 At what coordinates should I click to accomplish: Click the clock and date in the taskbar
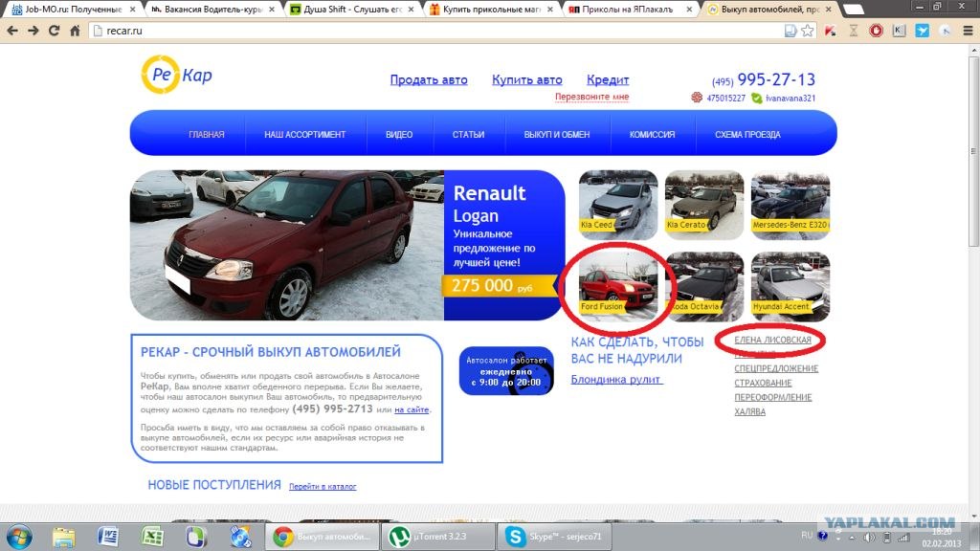[942, 538]
